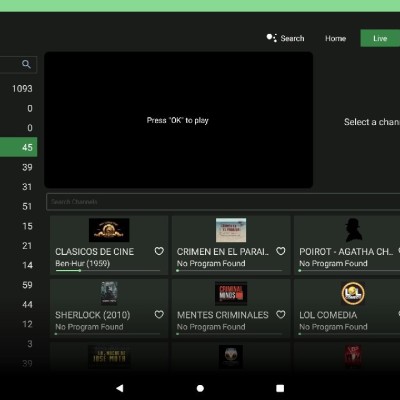Click the magnifier icon in the sidebar search
The height and width of the screenshot is (400, 400).
point(26,64)
